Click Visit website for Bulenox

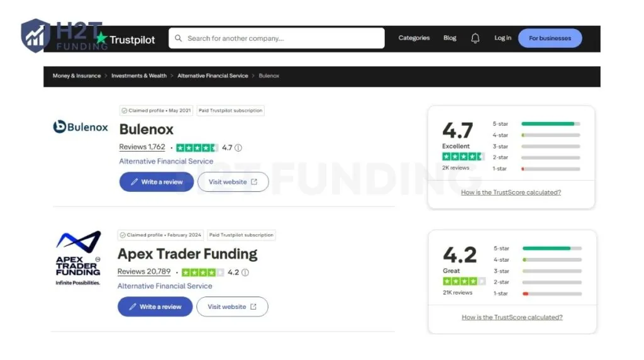pos(233,182)
